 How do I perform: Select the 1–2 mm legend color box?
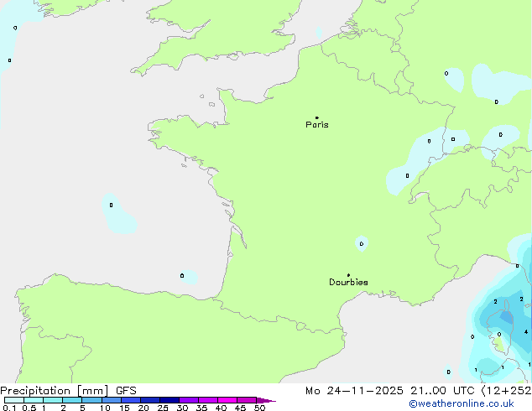pos(53,400)
